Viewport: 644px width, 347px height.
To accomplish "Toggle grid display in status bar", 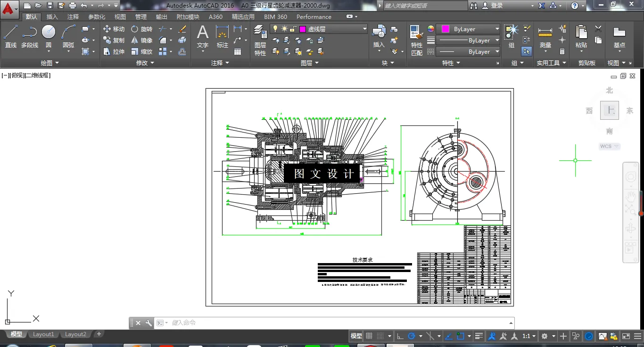I will coord(369,336).
